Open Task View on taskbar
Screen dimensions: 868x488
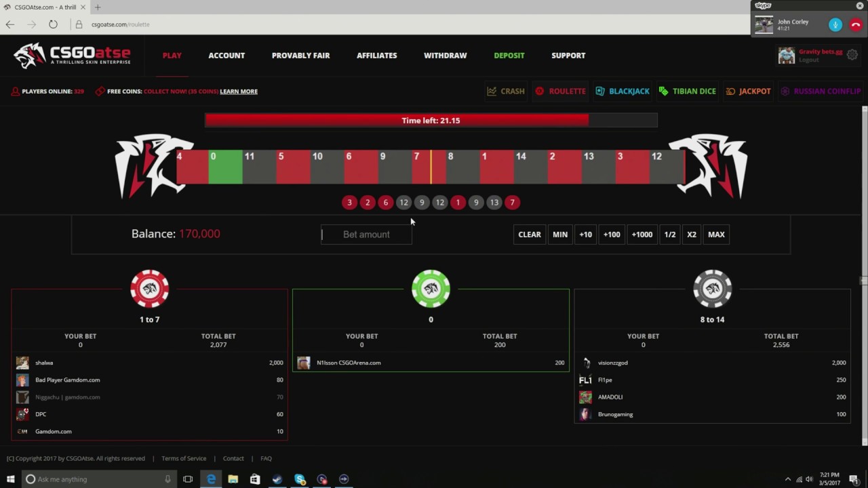(188, 479)
